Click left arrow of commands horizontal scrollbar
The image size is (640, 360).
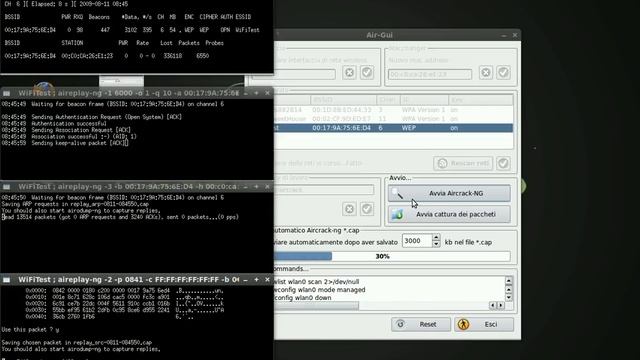click(x=493, y=305)
